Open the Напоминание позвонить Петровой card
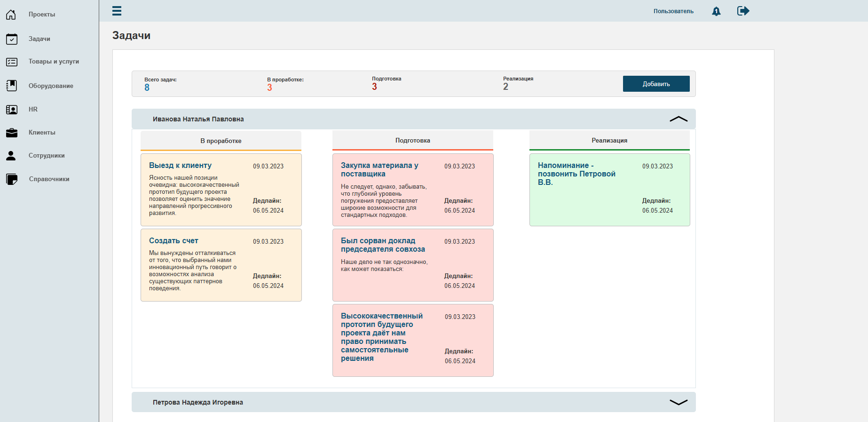Viewport: 868px width, 422px height. point(609,190)
